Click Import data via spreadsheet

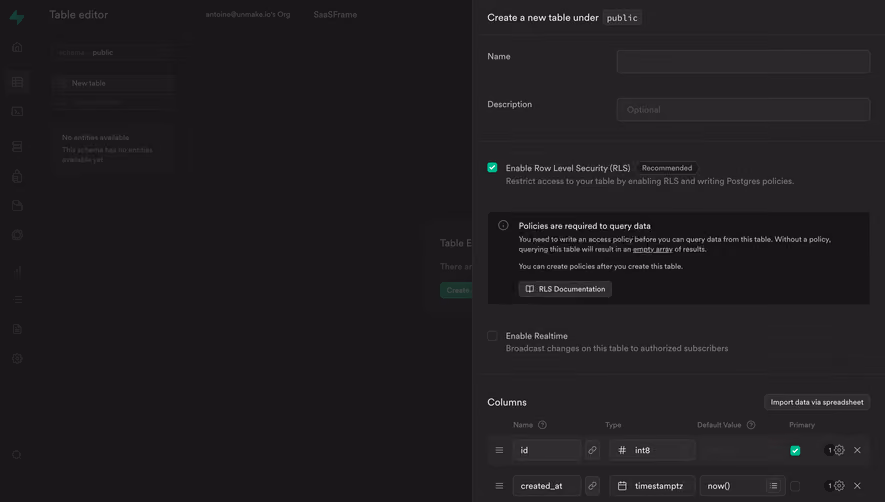coord(817,402)
